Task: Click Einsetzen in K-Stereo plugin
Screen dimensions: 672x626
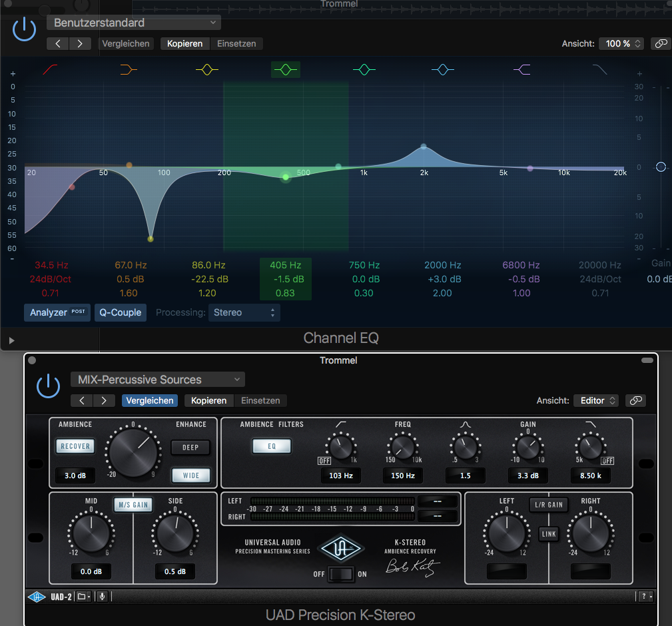Action: point(260,400)
